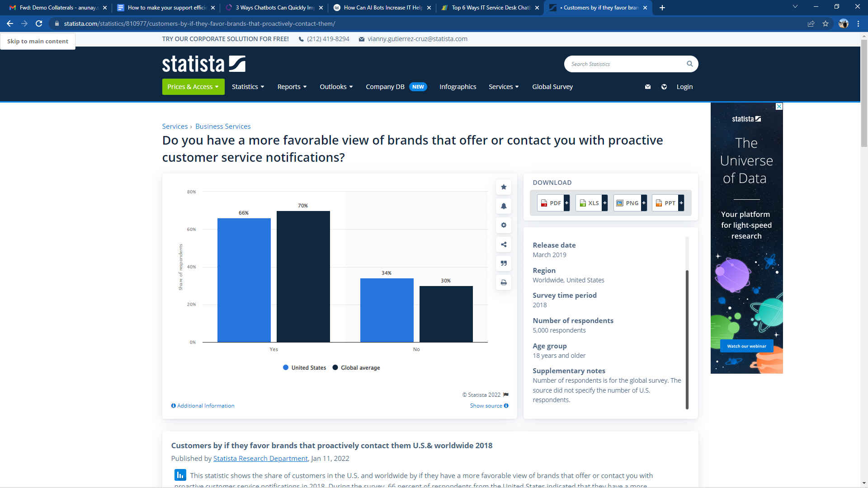Open the tab search dropdown arrow
This screenshot has width=868, height=488.
pyautogui.click(x=795, y=7)
